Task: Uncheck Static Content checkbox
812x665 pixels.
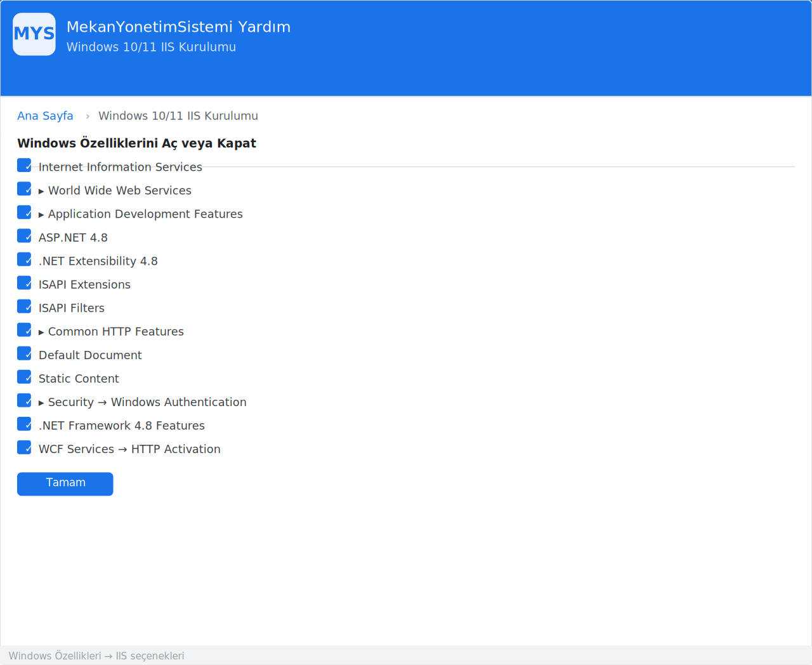Action: click(24, 377)
